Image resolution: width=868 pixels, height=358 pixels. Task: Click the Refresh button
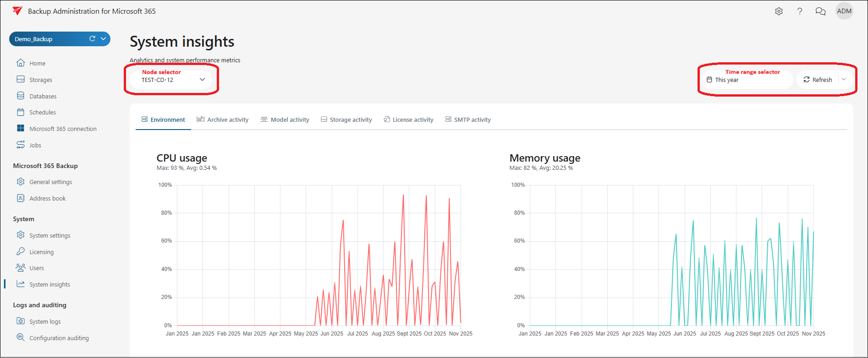(818, 80)
